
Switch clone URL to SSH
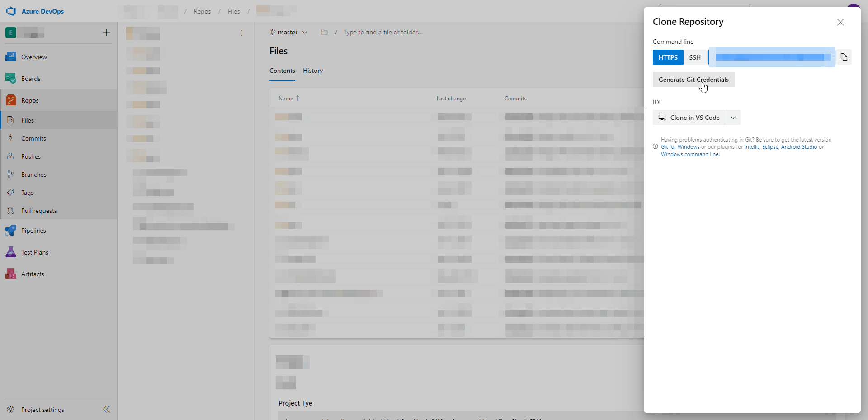(x=695, y=57)
